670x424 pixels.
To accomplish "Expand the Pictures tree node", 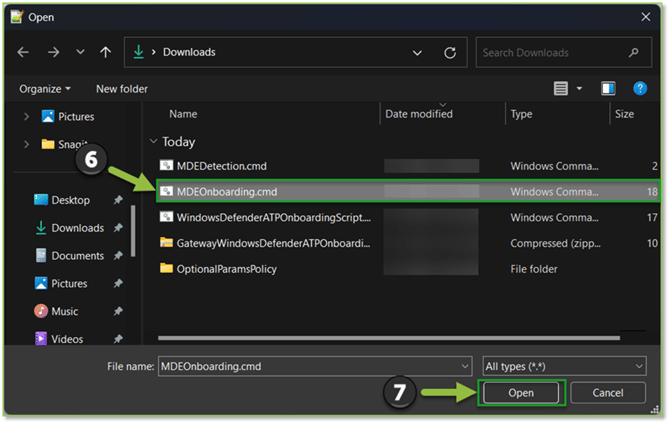I will click(x=27, y=116).
